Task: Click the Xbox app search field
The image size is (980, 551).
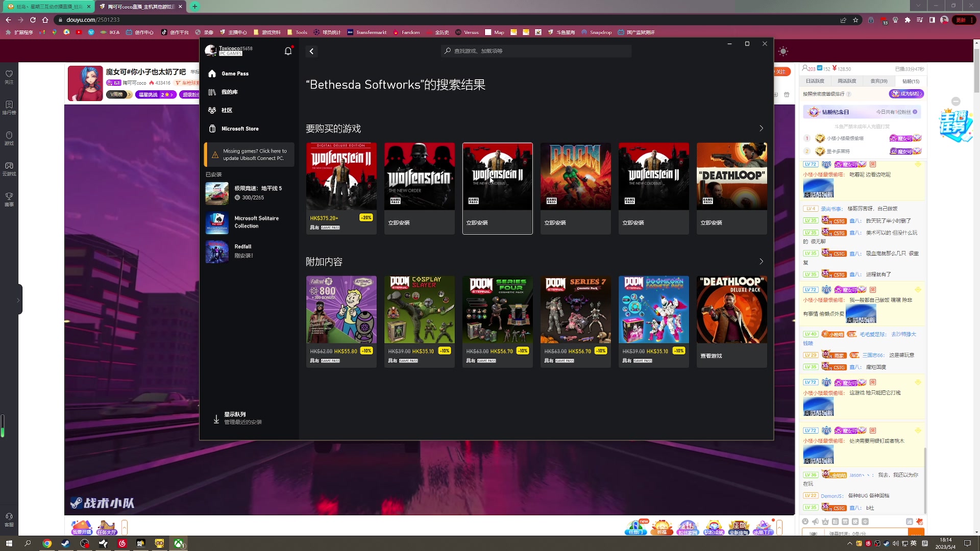Action: [x=536, y=51]
